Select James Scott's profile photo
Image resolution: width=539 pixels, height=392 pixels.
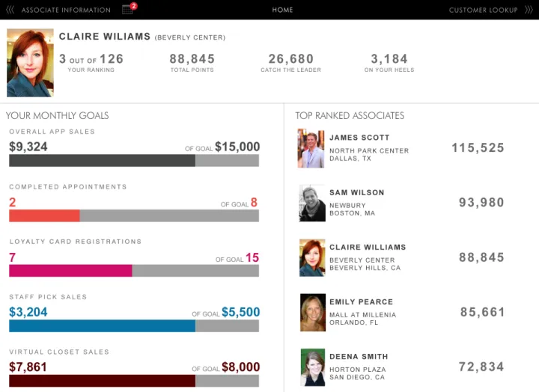click(311, 148)
